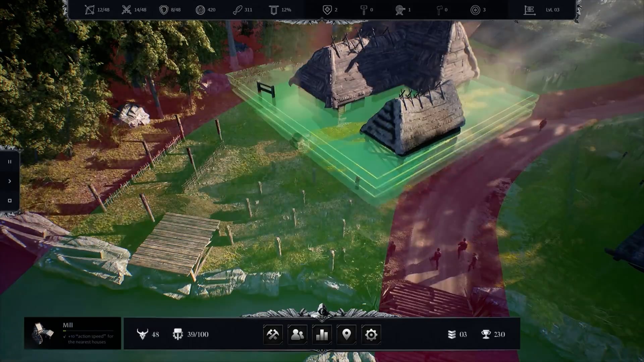Click the round medallion icon showing 3
This screenshot has width=644, height=362.
pos(475,10)
